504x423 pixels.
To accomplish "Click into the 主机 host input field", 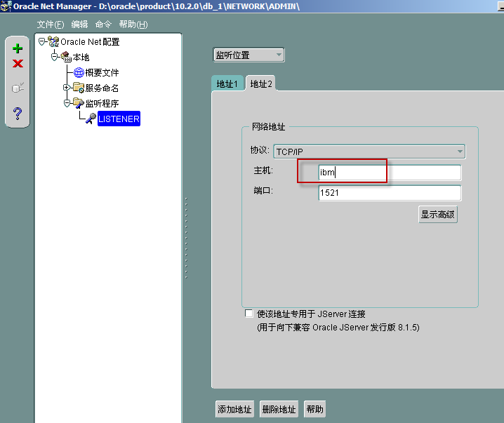I will pyautogui.click(x=390, y=173).
